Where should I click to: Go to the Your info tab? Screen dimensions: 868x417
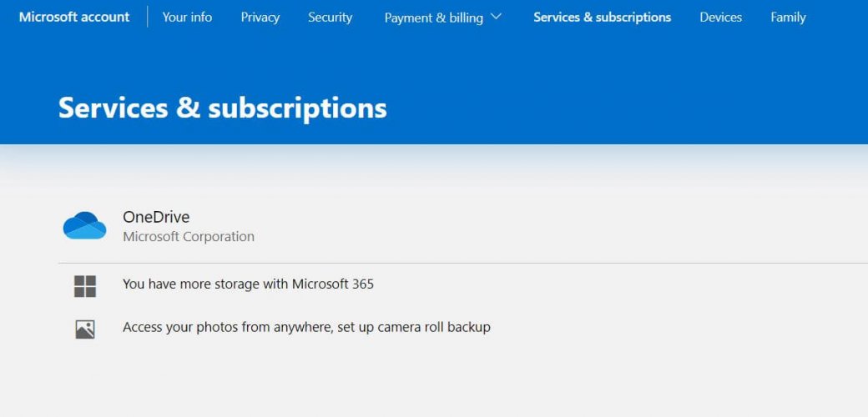point(187,18)
